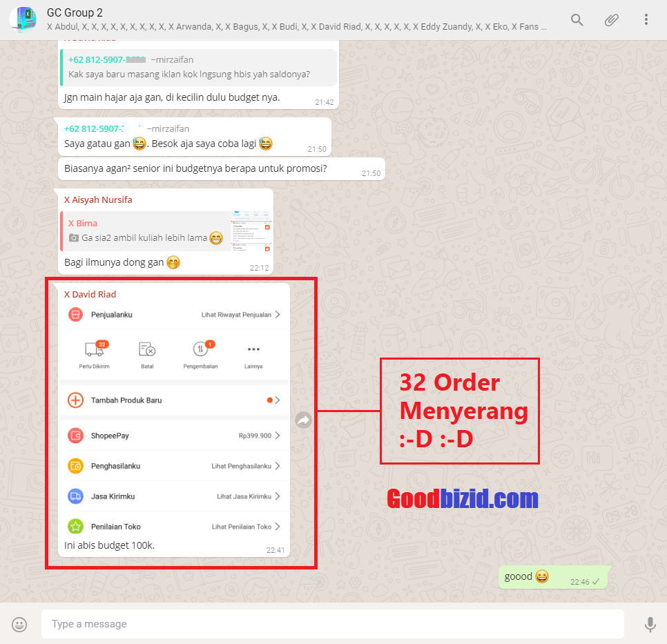Click Lihat Penghasilanku link text
Image resolution: width=667 pixels, height=644 pixels.
coord(241,466)
